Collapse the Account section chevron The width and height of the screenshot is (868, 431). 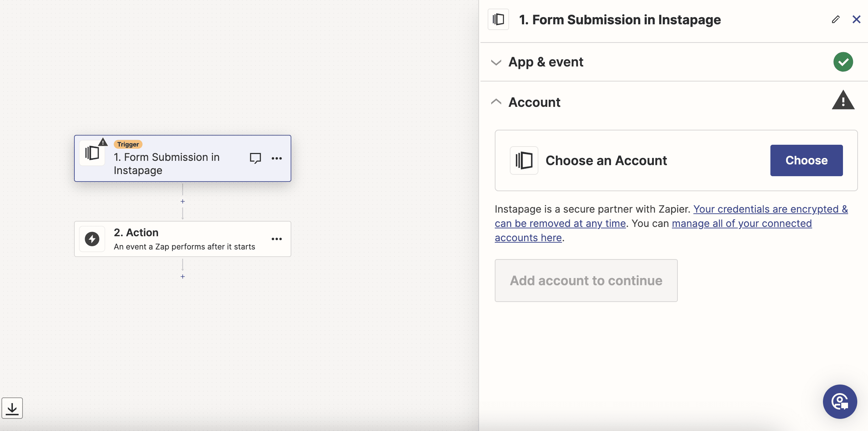click(496, 102)
